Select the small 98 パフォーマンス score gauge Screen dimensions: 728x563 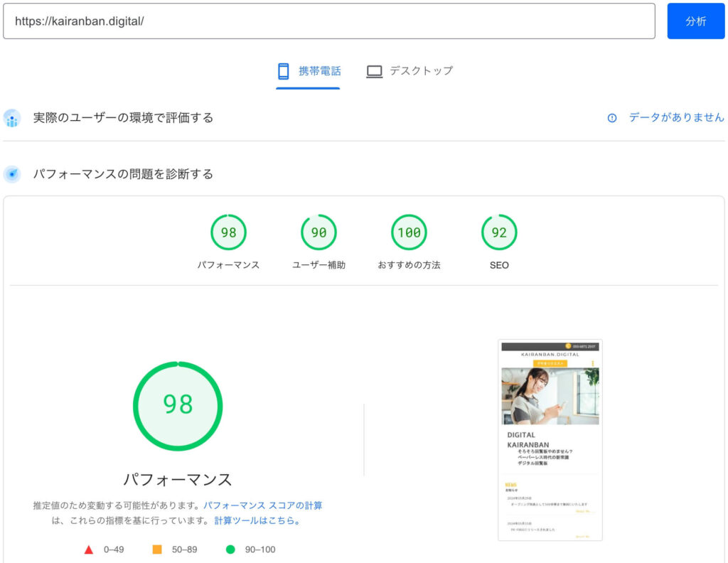coord(228,232)
